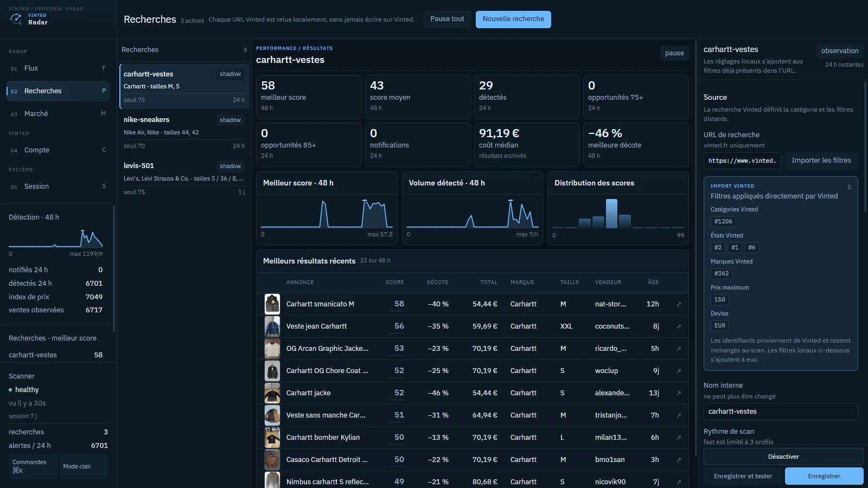Click thumbnail of Carhartt smanicato M
Screen dimensions: 868x488
coord(272,304)
